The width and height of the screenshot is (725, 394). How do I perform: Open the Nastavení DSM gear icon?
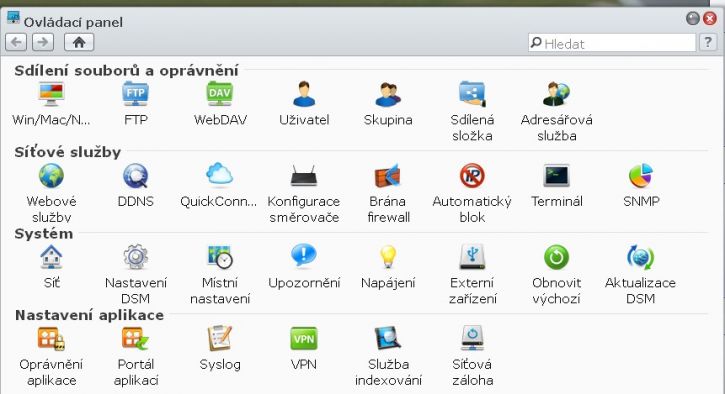pyautogui.click(x=135, y=257)
